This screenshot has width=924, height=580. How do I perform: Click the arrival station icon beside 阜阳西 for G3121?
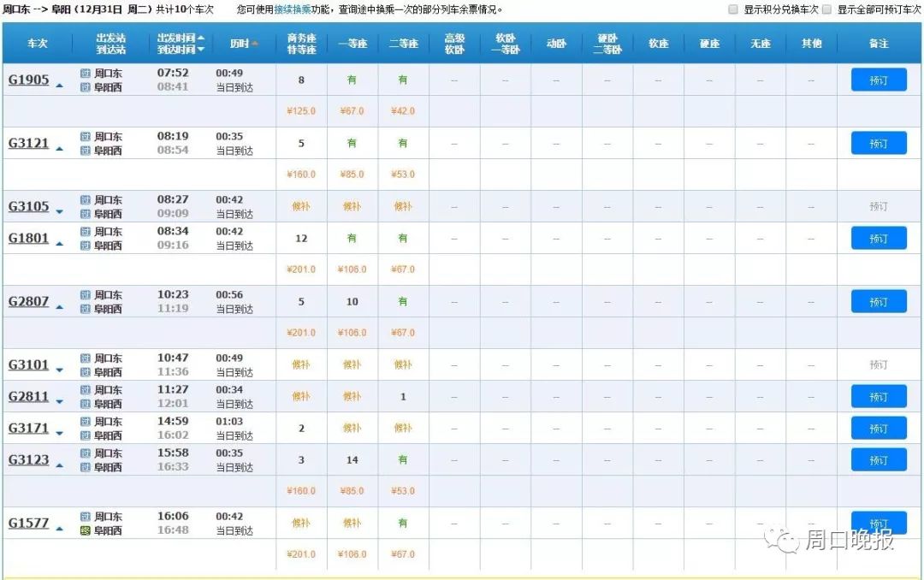[85, 151]
